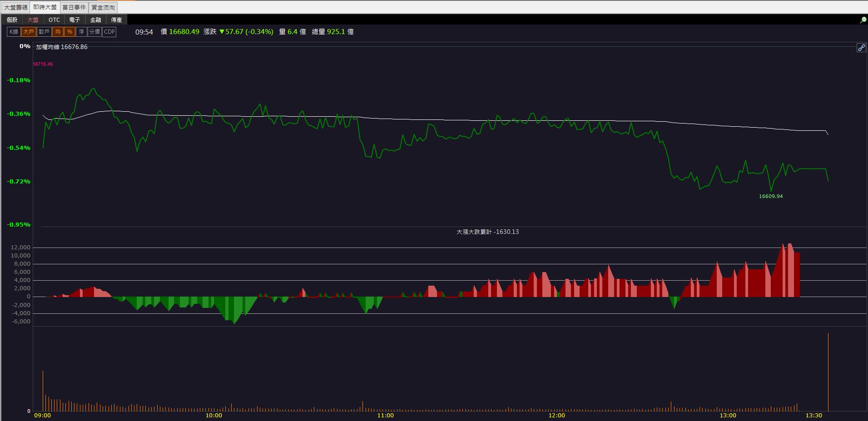This screenshot has height=421, width=868.
Task: Switch to the OTC sub-tab
Action: point(54,20)
